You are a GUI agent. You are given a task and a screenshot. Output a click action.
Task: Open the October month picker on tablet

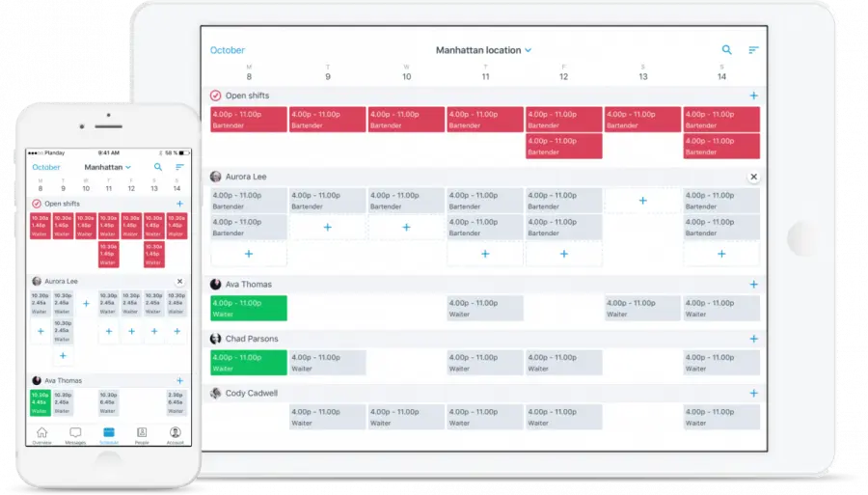(x=227, y=50)
